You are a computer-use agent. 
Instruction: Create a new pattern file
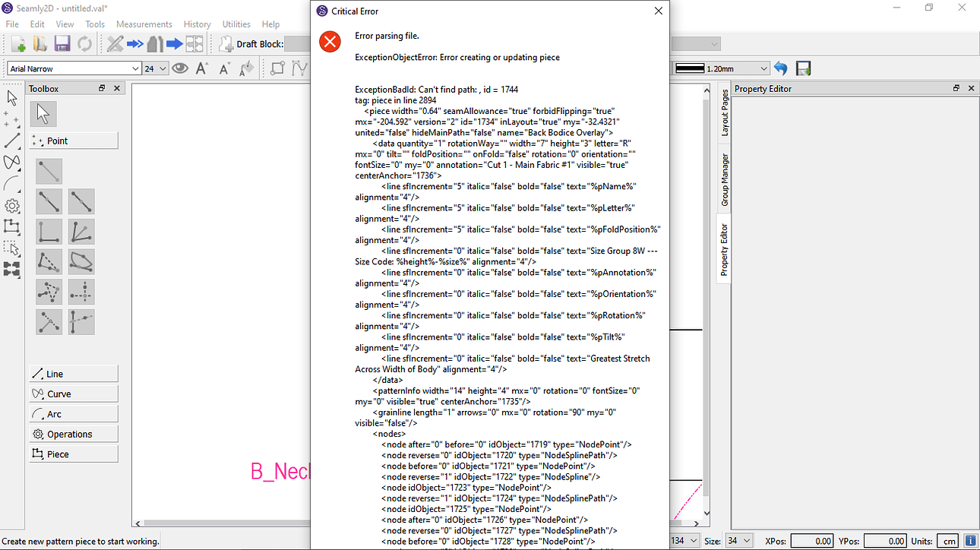[x=17, y=43]
